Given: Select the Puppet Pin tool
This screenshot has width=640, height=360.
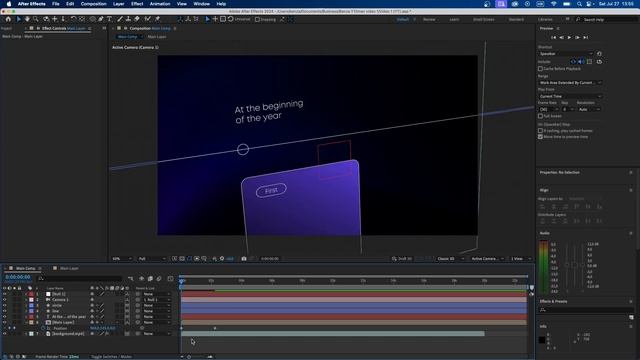Looking at the screenshot, I should tap(157, 19).
